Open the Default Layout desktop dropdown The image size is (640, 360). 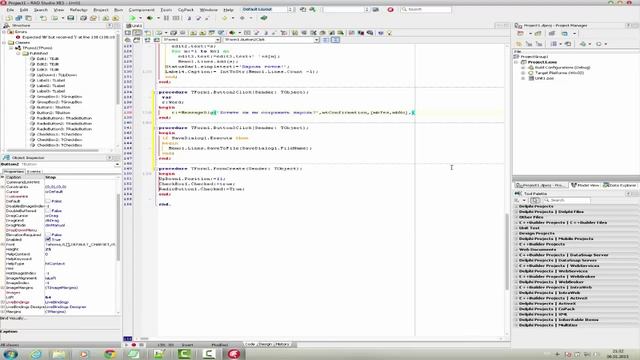[290, 9]
